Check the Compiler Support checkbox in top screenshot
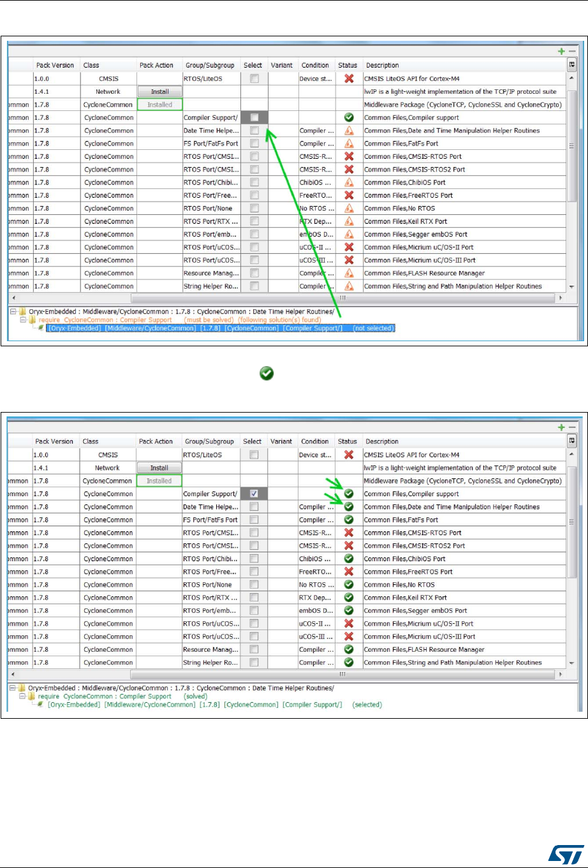Screen dimensions: 588x868 pyautogui.click(x=254, y=117)
